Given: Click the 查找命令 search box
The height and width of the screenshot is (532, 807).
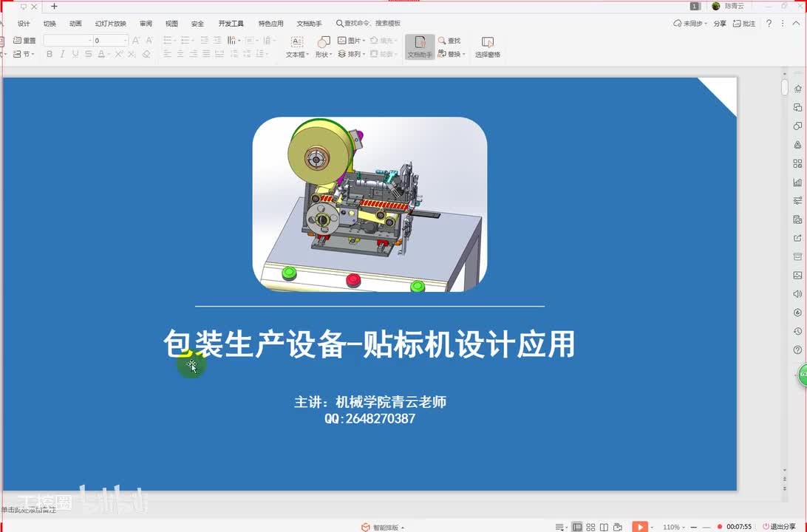Looking at the screenshot, I should pyautogui.click(x=369, y=24).
